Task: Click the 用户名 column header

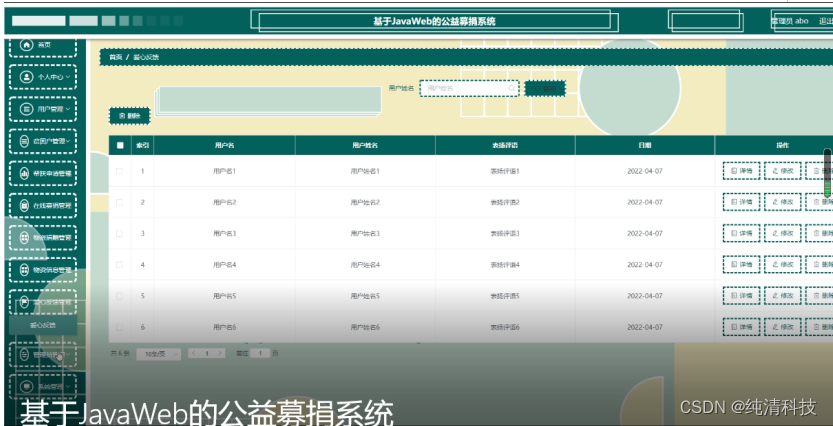Action: 224,145
